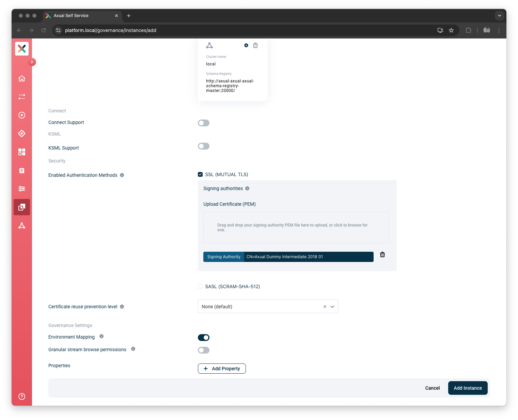Click info icon beside Certificate reuse prevention level

coord(122,307)
